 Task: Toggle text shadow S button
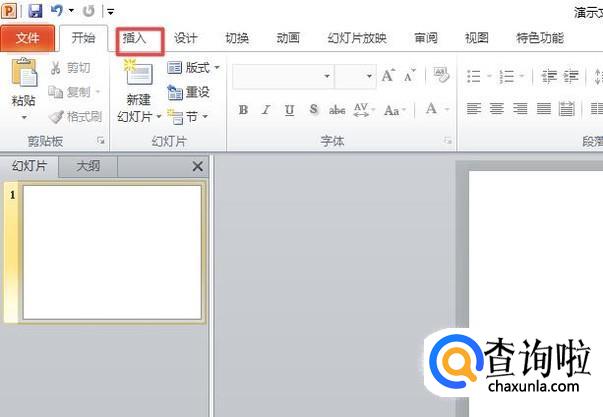313,110
